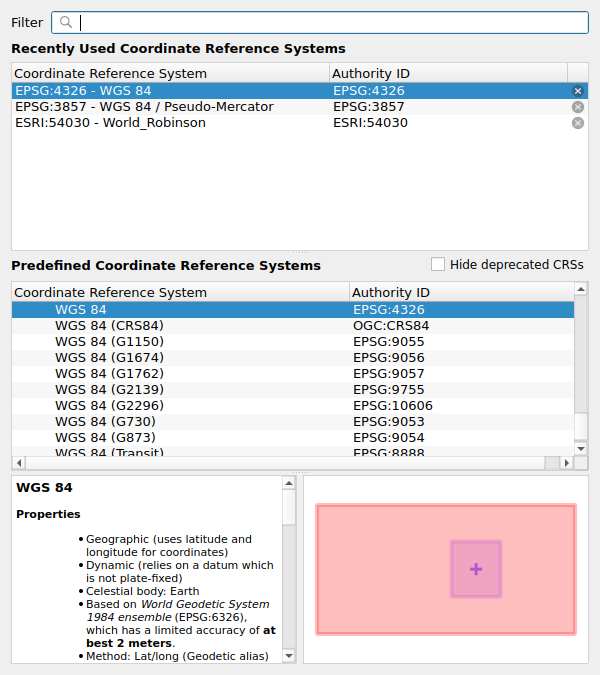Click Authority ID cell EPSG:9055
Viewport: 600px width, 675px height.
(389, 342)
